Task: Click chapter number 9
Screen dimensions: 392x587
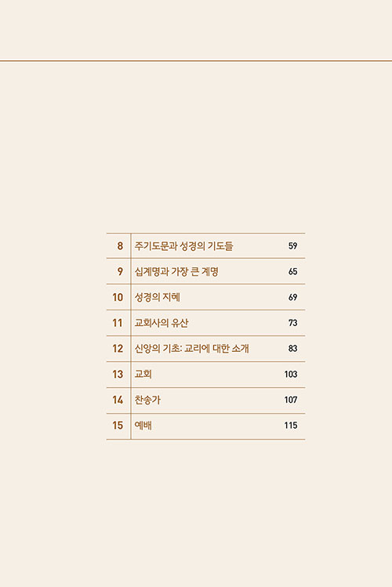Action: click(120, 271)
